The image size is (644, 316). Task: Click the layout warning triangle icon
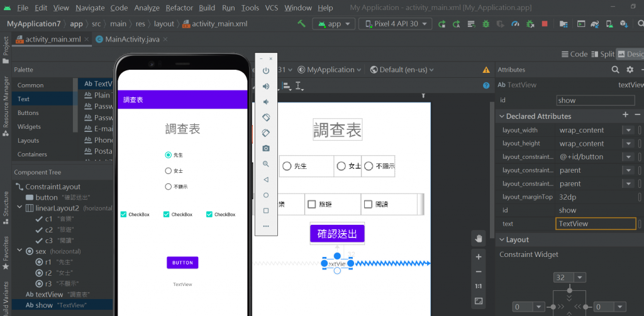pos(486,70)
